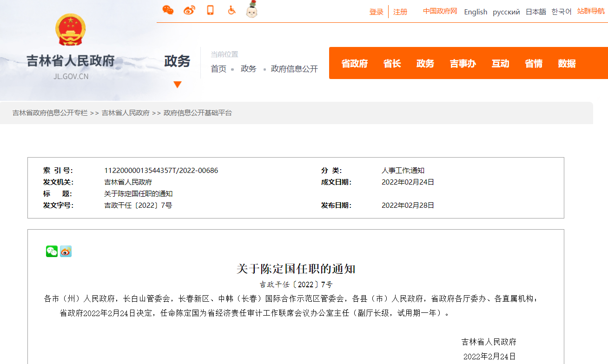Click the national emblem logo
The height and width of the screenshot is (364, 608).
pos(70,30)
